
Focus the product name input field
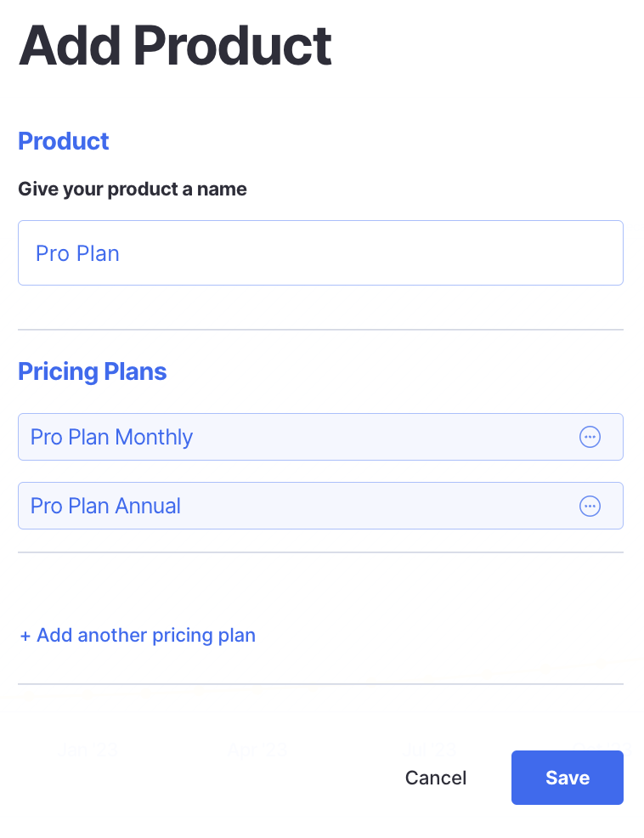(x=320, y=253)
